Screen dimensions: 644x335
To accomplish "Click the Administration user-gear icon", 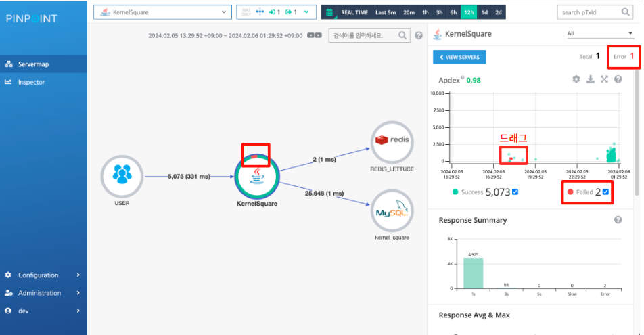I will click(x=9, y=292).
